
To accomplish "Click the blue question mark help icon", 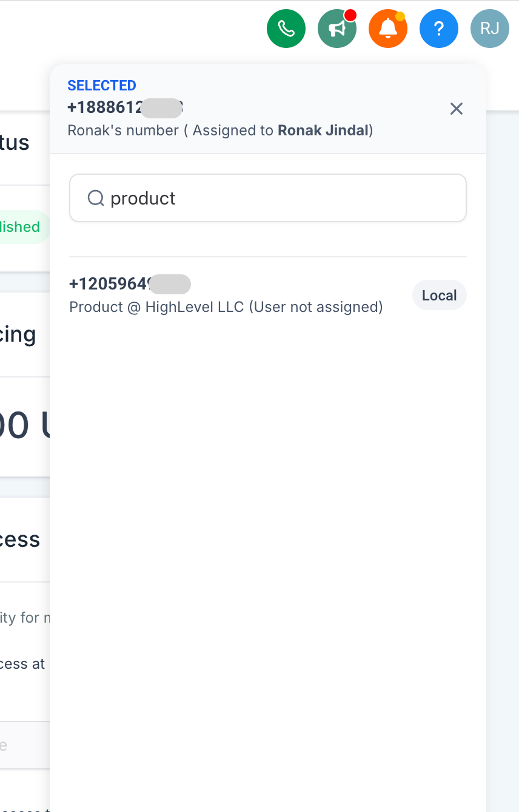I will point(439,29).
